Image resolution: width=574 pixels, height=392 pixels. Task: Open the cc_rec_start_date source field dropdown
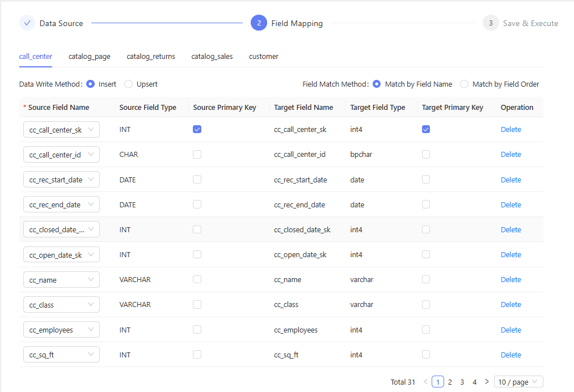61,180
